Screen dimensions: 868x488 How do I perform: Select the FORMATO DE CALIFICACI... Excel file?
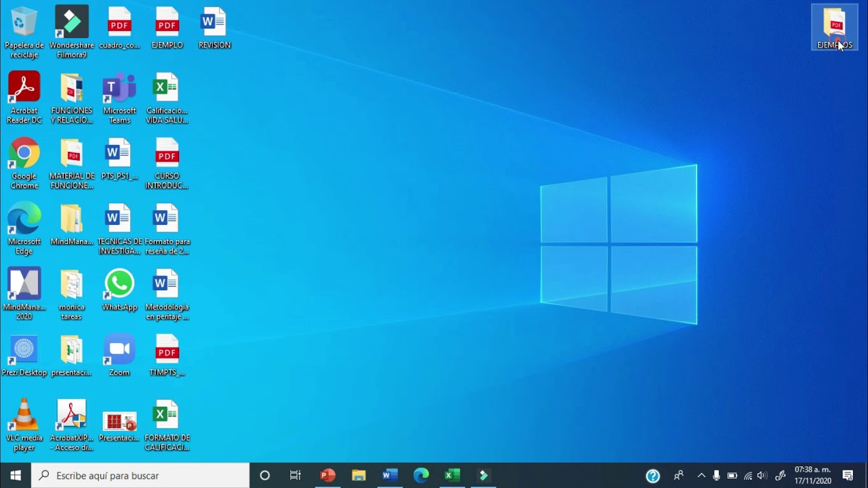pyautogui.click(x=167, y=426)
